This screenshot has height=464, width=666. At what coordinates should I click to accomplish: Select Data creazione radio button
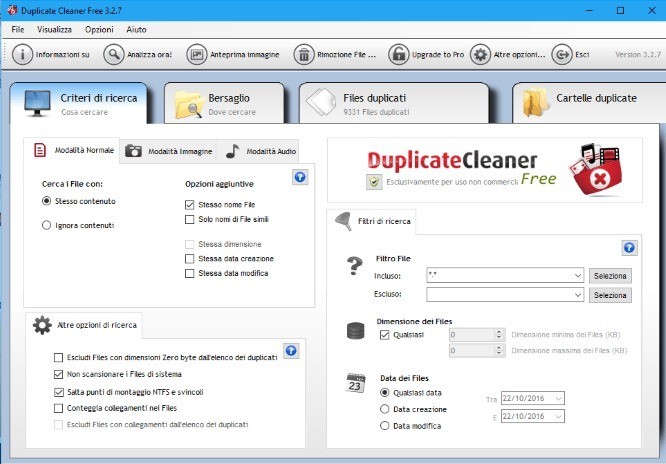coord(384,409)
